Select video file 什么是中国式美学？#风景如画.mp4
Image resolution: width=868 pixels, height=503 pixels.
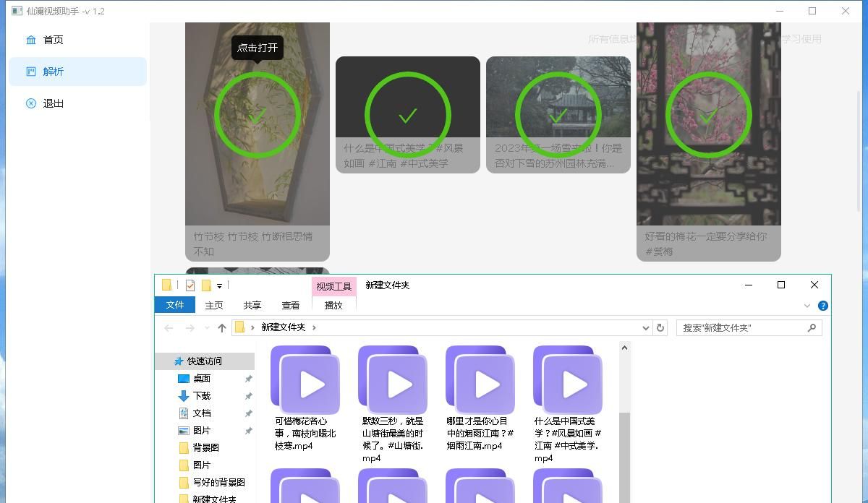tap(567, 404)
